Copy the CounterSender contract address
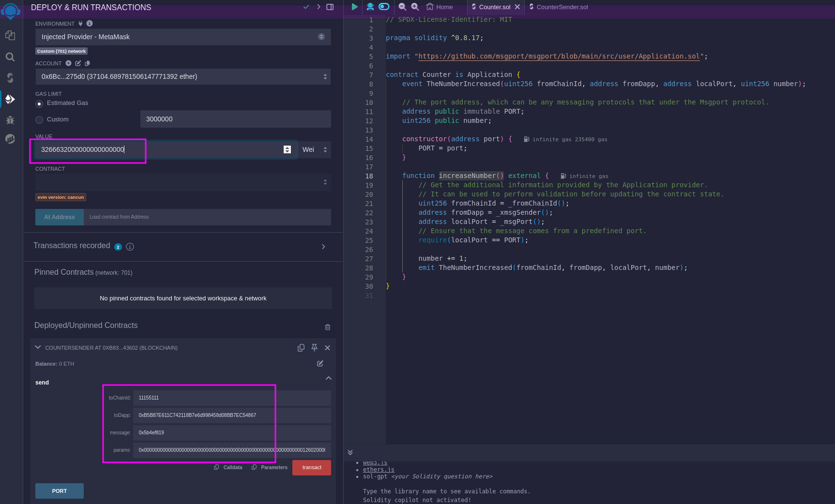Viewport: 835px width, 504px height. pyautogui.click(x=301, y=348)
